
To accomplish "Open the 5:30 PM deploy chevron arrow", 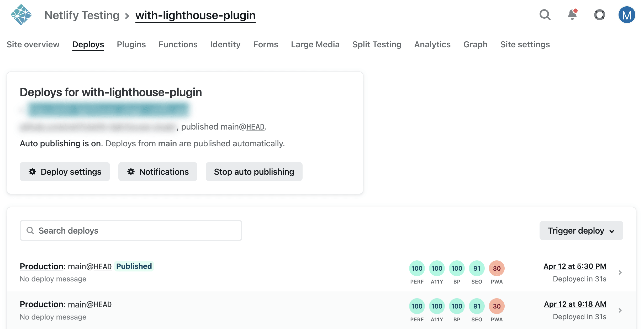I will pos(620,273).
